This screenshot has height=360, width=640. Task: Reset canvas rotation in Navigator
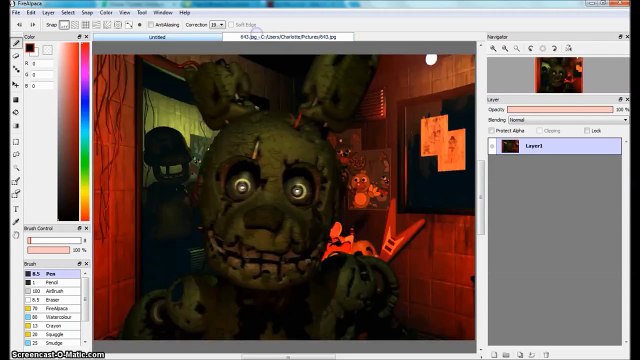pyautogui.click(x=542, y=48)
